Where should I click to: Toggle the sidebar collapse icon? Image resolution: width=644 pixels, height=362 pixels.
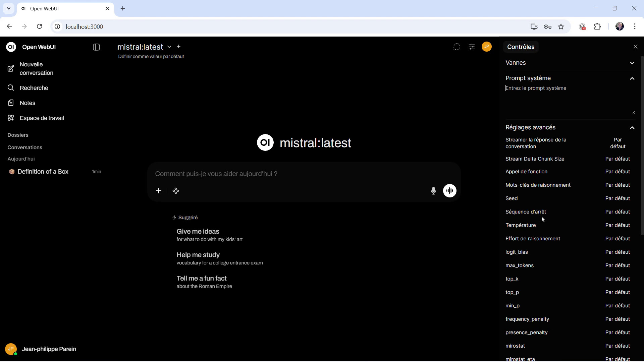point(96,47)
